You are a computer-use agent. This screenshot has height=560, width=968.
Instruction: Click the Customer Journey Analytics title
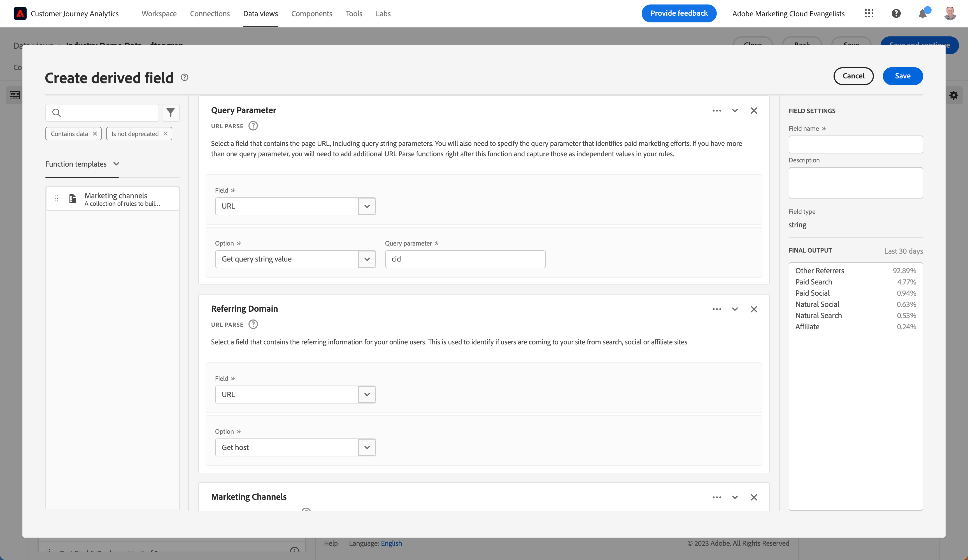(75, 13)
